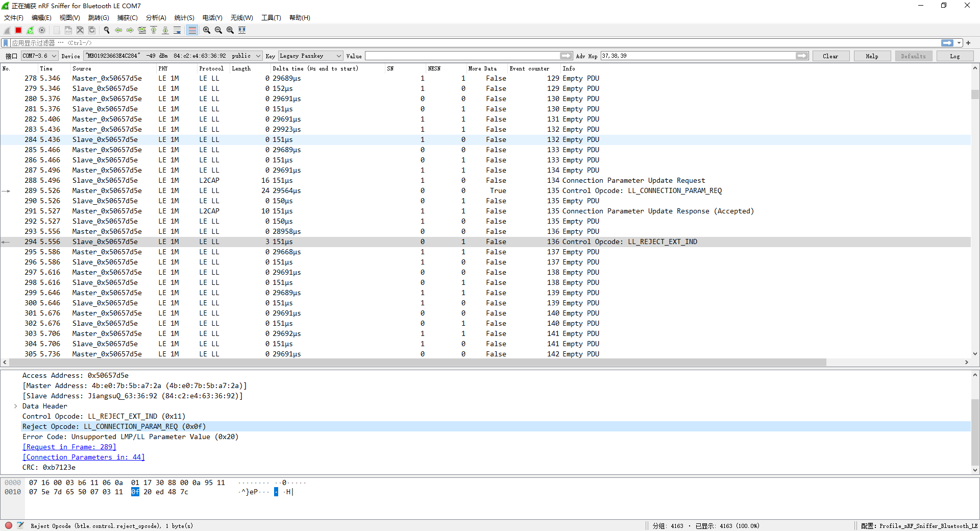The image size is (980, 531).
Task: Click the Adv Hop input field
Action: [697, 56]
